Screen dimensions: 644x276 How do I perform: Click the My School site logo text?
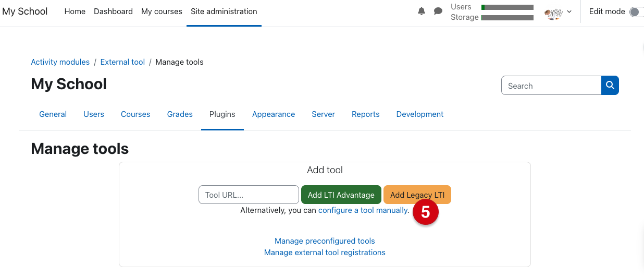pos(25,11)
